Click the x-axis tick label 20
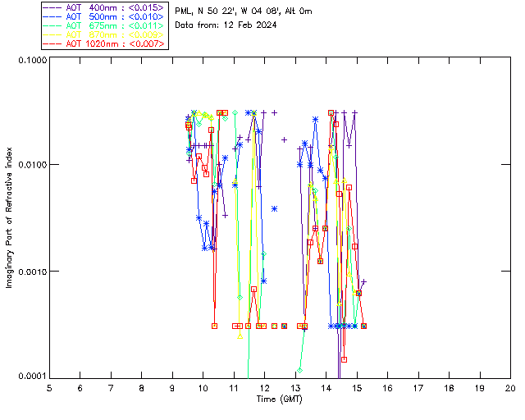The width and height of the screenshot is (525, 420). pyautogui.click(x=510, y=389)
